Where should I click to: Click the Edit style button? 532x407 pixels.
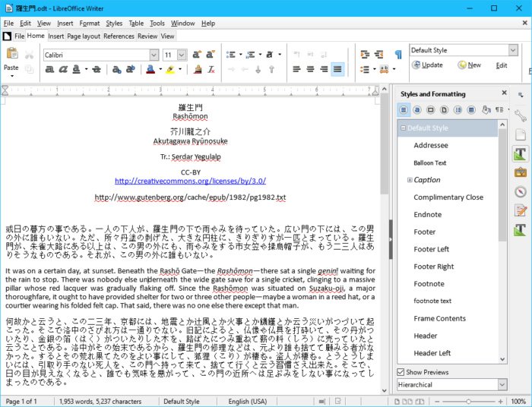point(502,65)
